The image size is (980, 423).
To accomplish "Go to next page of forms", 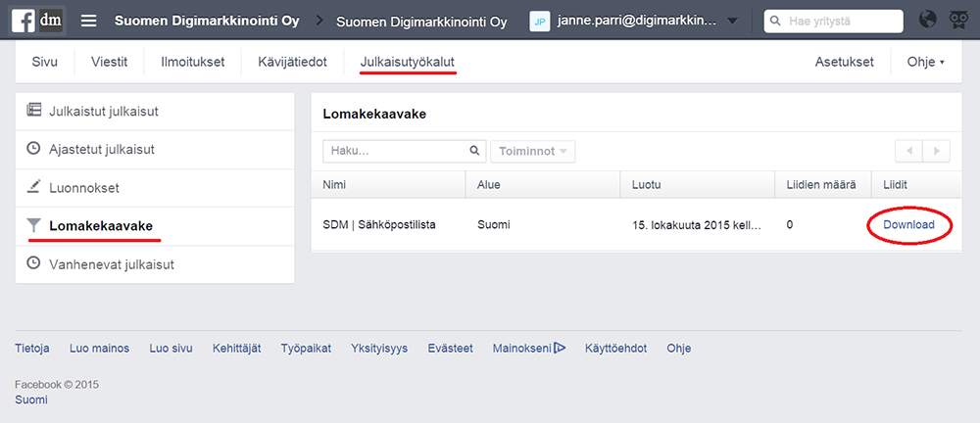I will (936, 151).
